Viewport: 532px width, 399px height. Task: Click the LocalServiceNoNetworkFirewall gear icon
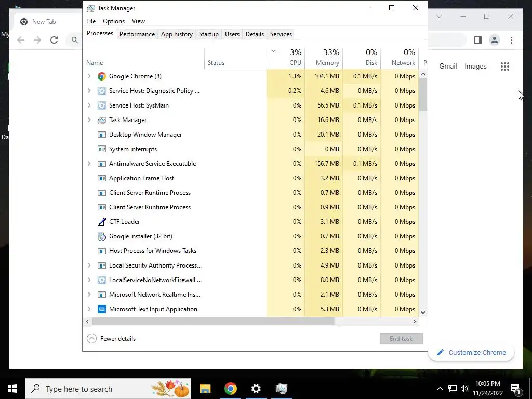101,280
